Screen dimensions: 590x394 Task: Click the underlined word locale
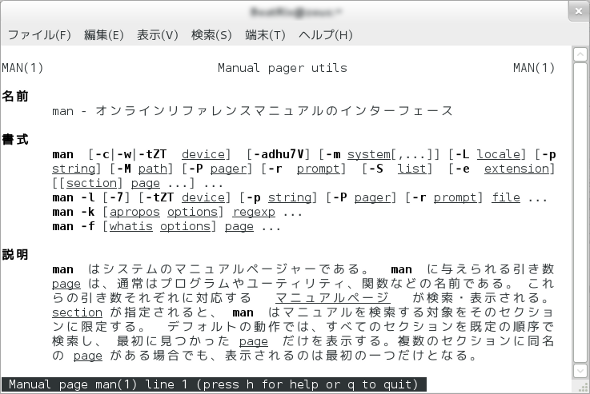click(x=499, y=154)
